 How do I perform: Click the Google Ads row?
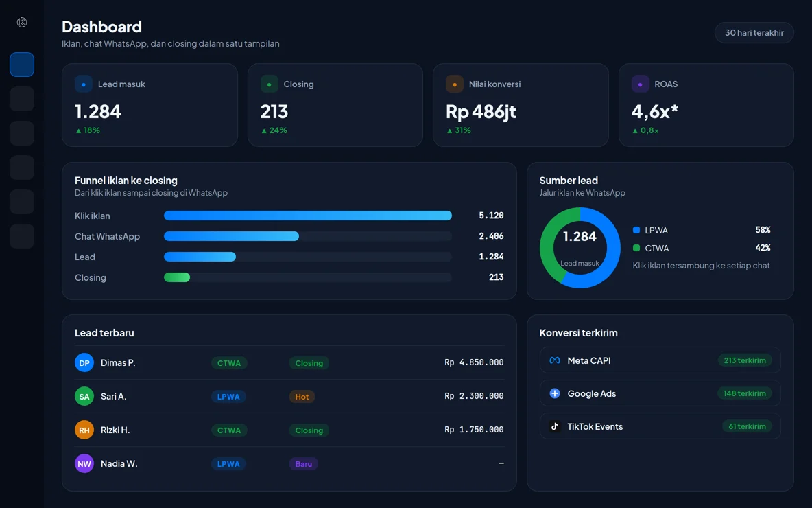(x=660, y=393)
